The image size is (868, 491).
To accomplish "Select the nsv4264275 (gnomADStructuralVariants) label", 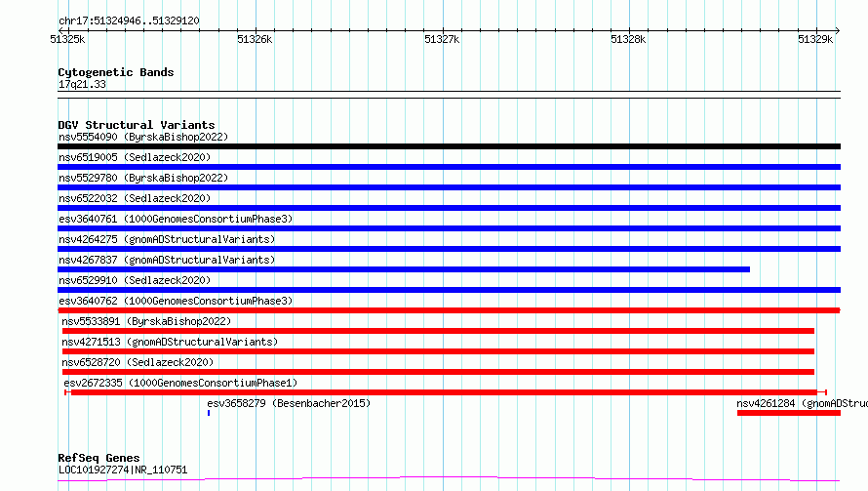I will tap(167, 239).
